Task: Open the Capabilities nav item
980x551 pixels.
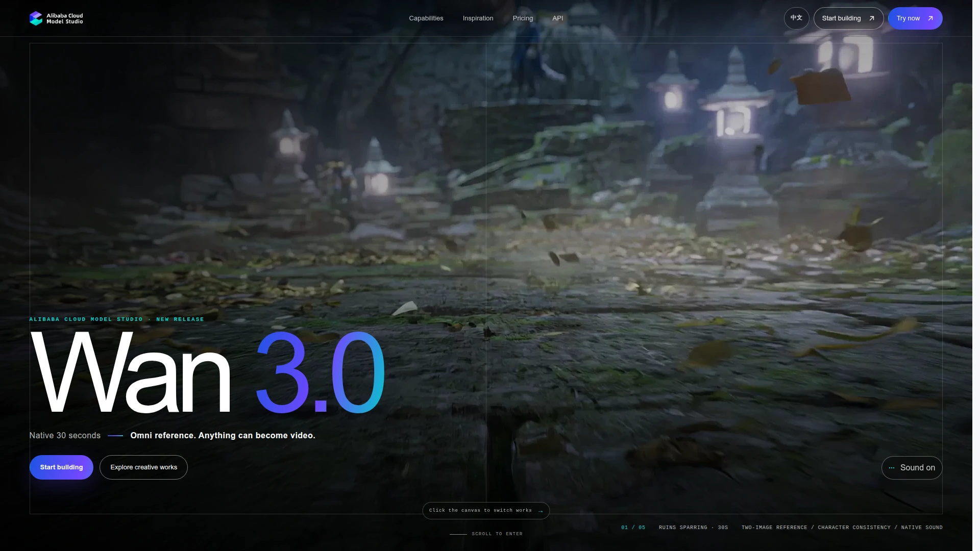Action: pyautogui.click(x=426, y=18)
